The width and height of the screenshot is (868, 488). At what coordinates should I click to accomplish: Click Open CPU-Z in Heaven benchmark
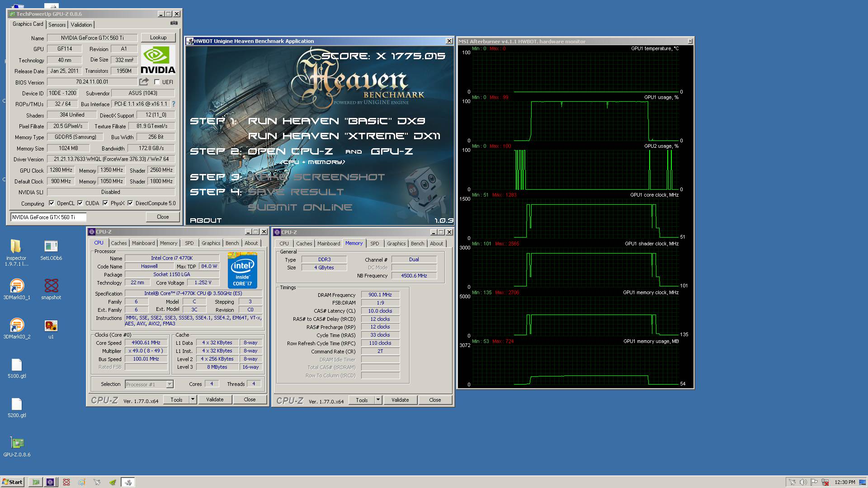pos(290,151)
